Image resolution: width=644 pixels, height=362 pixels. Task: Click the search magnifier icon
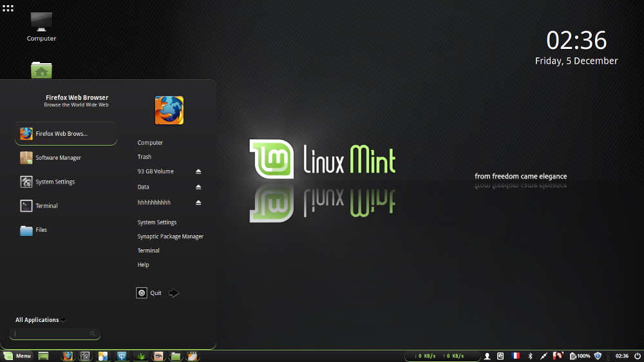(x=93, y=334)
